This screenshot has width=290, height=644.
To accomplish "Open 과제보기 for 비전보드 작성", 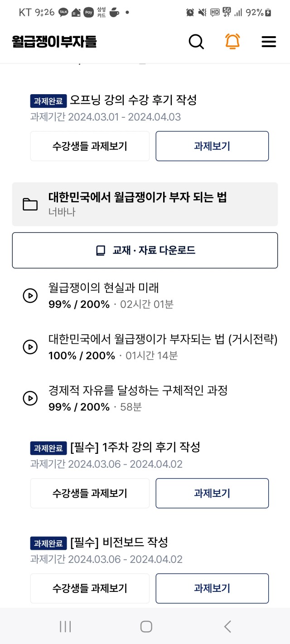I will [x=212, y=588].
